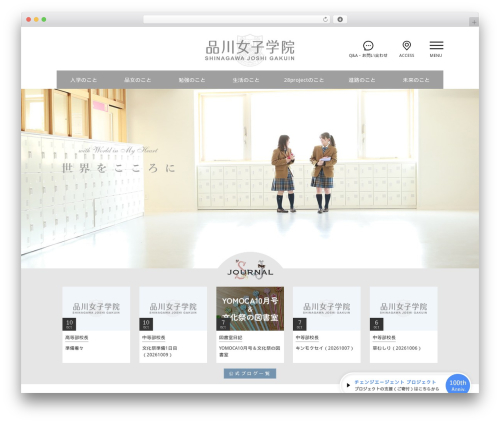Open the hamburger MENU icon
Image resolution: width=500 pixels, height=423 pixels.
click(x=436, y=45)
